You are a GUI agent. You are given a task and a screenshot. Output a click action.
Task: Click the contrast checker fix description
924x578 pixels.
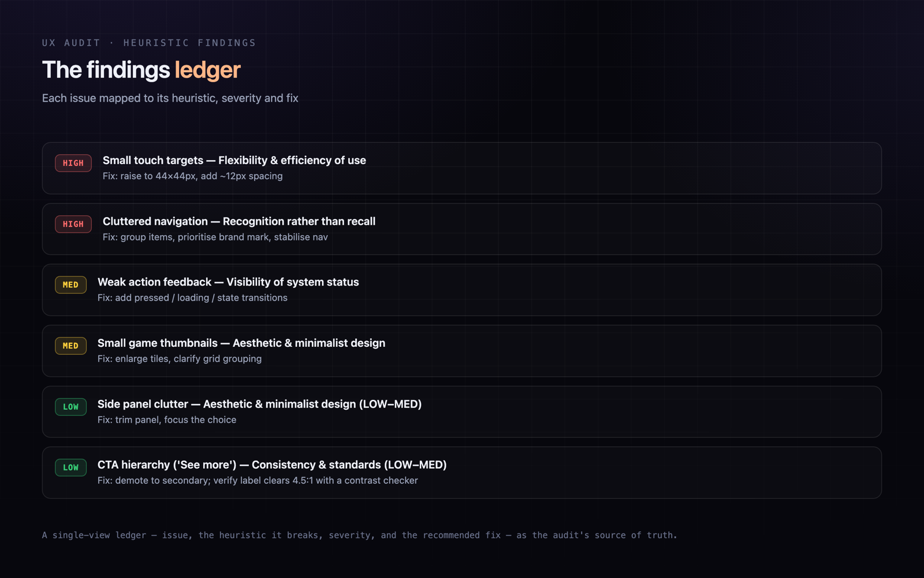[x=258, y=480]
